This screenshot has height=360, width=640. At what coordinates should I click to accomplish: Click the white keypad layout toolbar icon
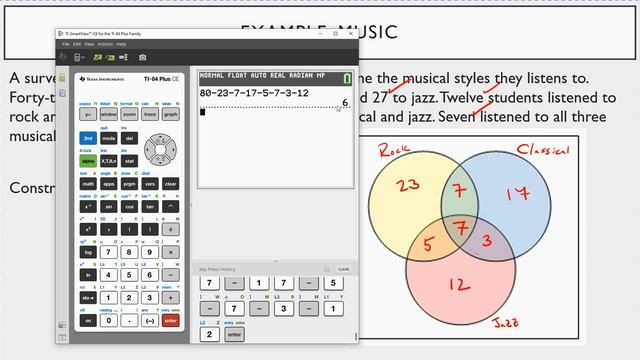coord(123,58)
